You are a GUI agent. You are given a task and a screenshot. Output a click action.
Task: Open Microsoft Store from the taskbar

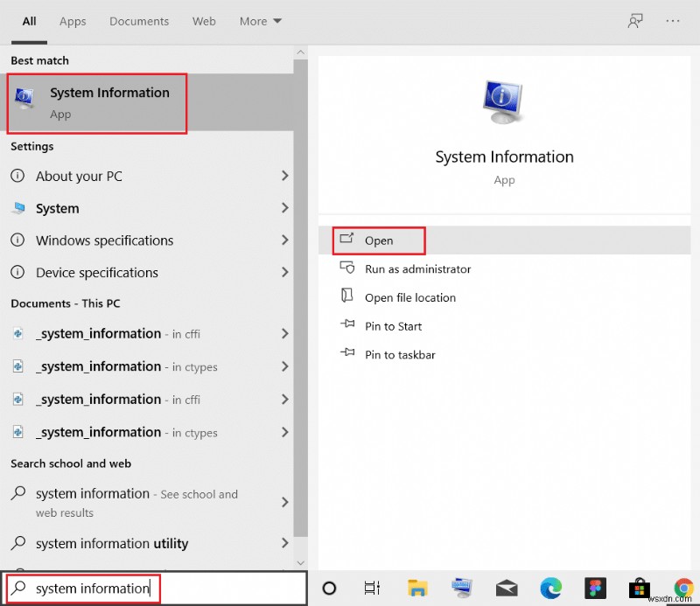click(640, 588)
